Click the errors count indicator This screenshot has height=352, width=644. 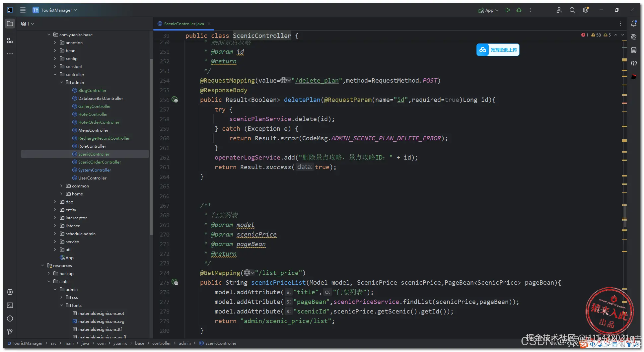585,35
